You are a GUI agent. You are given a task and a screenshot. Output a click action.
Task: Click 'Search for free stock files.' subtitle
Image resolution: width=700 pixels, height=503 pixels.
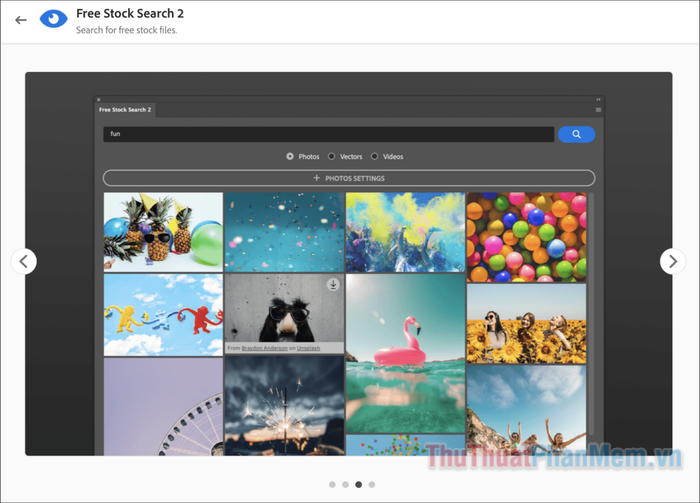point(126,30)
